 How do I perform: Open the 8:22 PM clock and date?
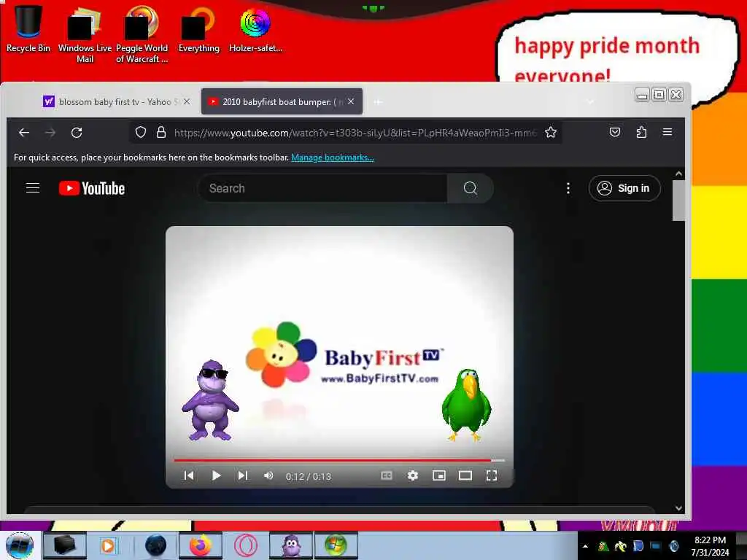pyautogui.click(x=710, y=546)
